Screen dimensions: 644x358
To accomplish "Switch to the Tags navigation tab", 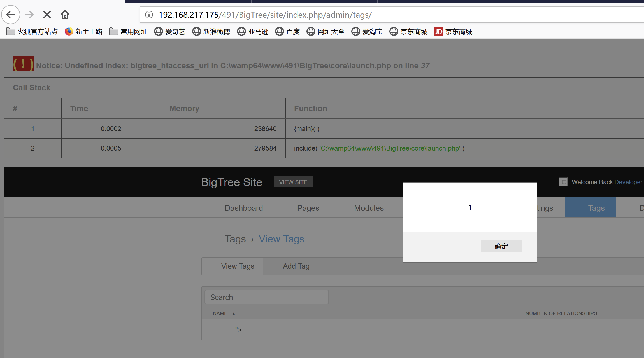I will [596, 208].
